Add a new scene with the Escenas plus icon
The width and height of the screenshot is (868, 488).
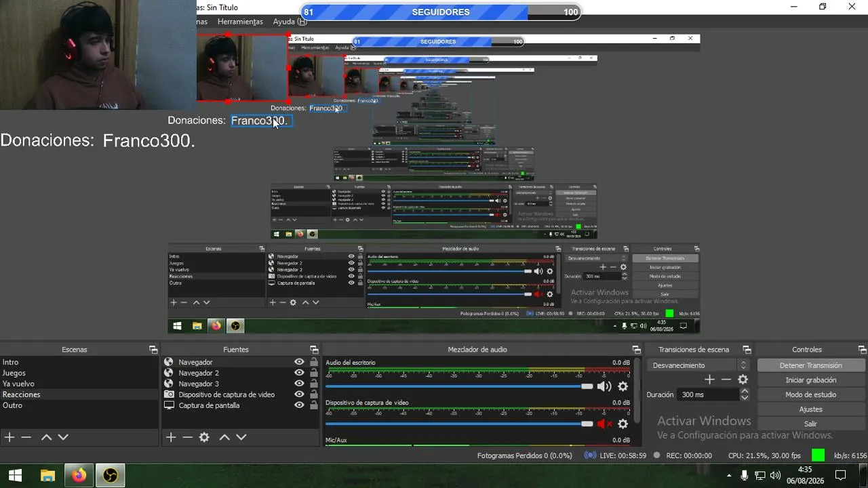point(9,437)
